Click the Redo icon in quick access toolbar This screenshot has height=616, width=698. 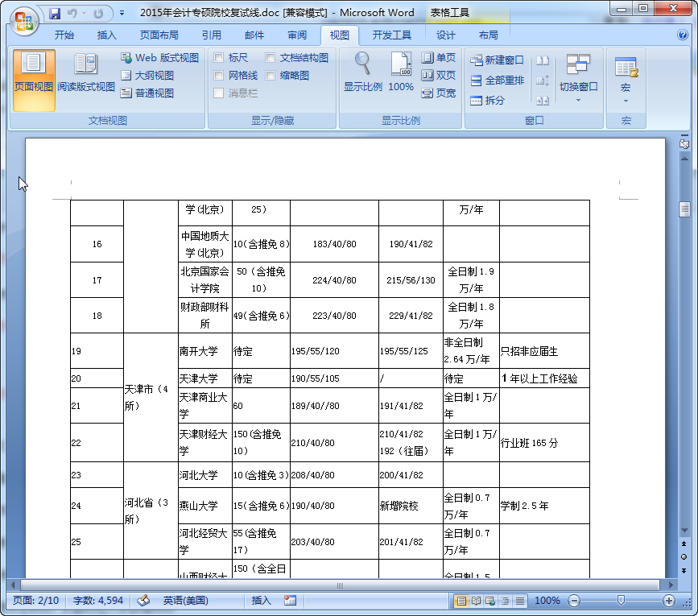point(98,14)
